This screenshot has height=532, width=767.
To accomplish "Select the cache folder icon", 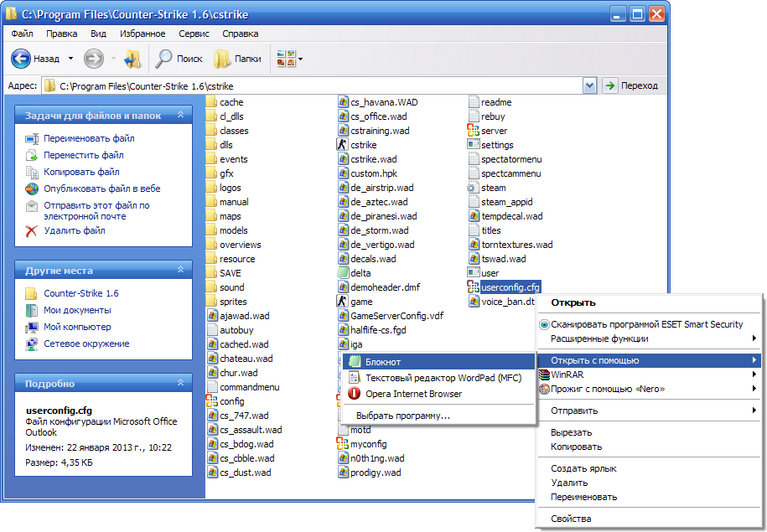I will (211, 102).
